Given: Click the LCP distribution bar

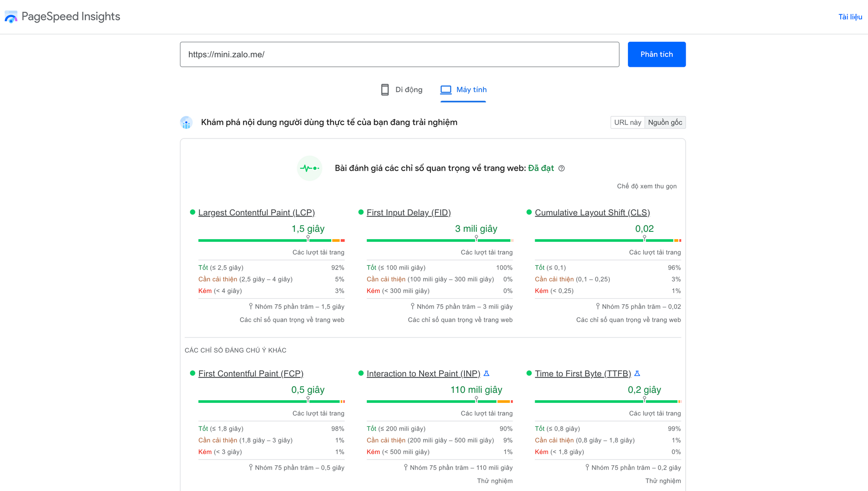Looking at the screenshot, I should tap(271, 240).
